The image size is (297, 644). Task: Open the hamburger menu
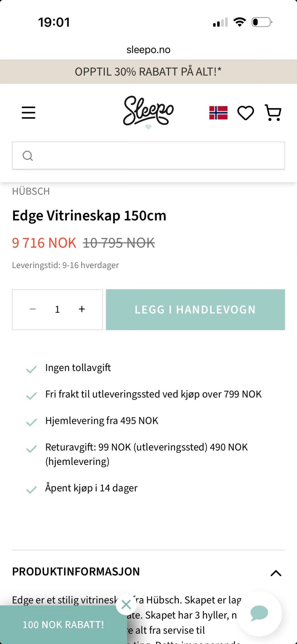[x=28, y=113]
